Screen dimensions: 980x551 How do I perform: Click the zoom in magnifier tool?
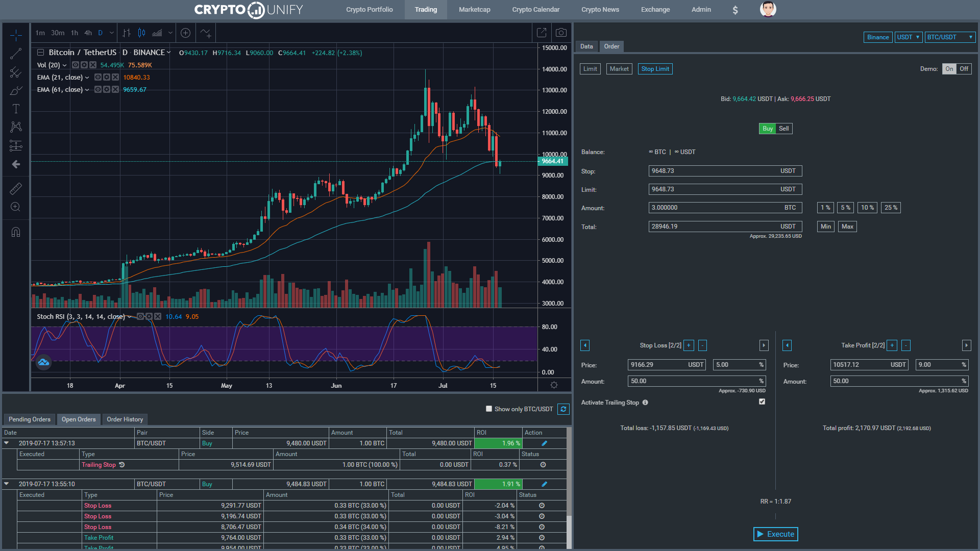(x=16, y=207)
